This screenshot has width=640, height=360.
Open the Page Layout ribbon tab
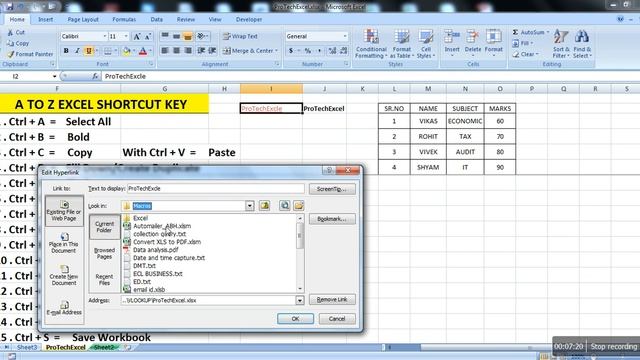[x=83, y=20]
